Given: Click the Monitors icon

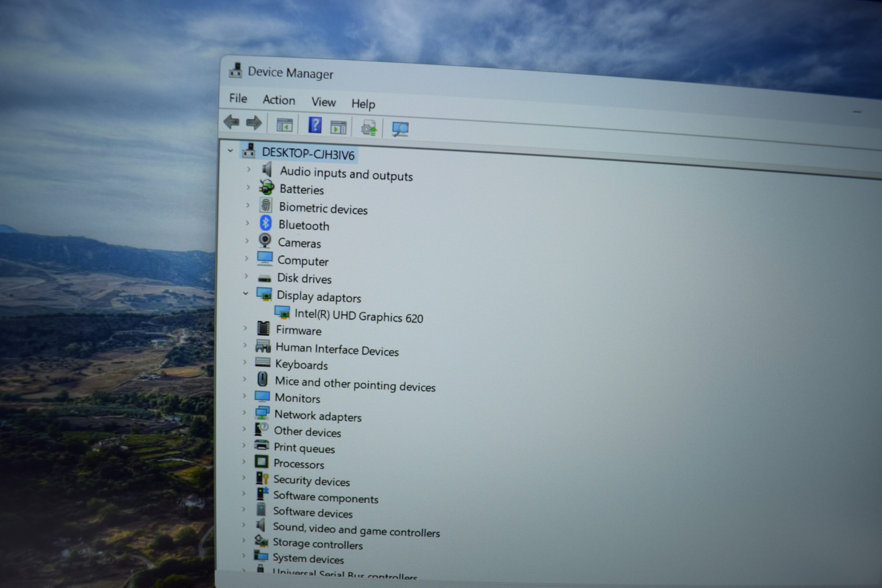Looking at the screenshot, I should point(262,397).
